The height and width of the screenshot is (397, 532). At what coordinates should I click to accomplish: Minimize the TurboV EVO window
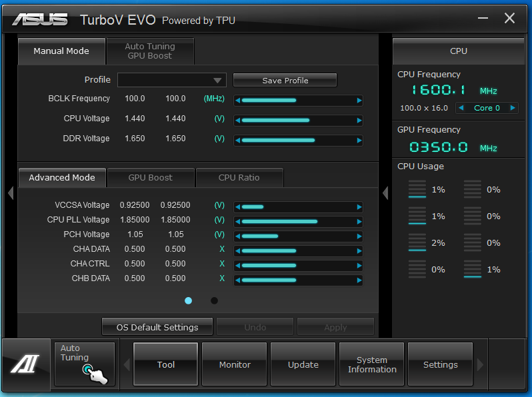483,18
